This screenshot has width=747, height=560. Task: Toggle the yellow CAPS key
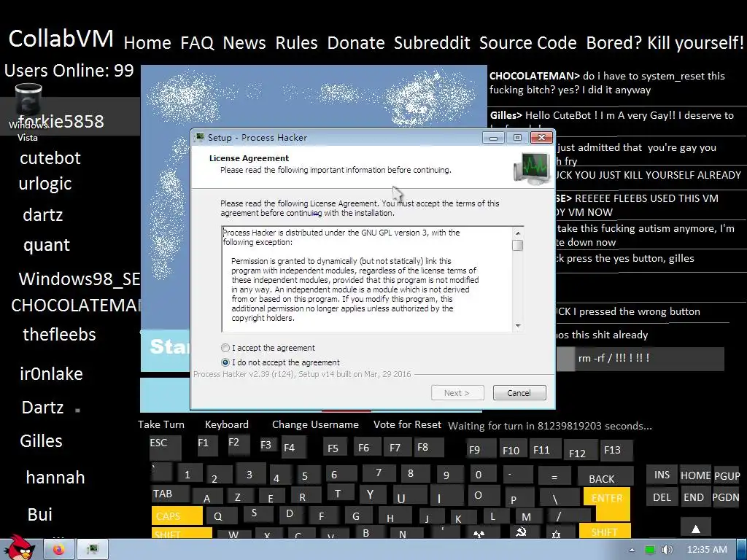pos(177,516)
